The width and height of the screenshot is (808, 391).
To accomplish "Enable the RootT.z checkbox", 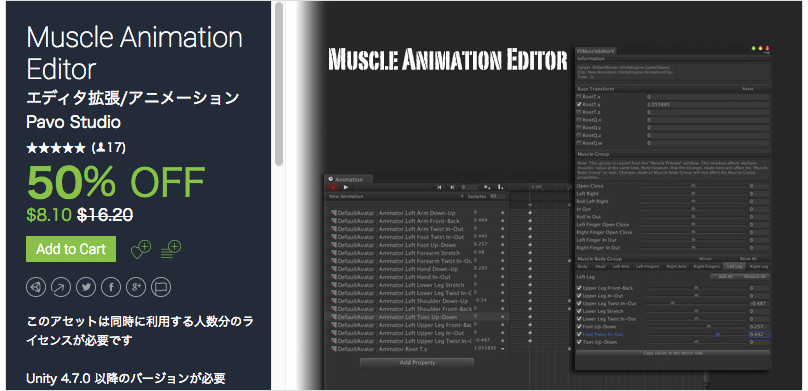I will [x=579, y=112].
